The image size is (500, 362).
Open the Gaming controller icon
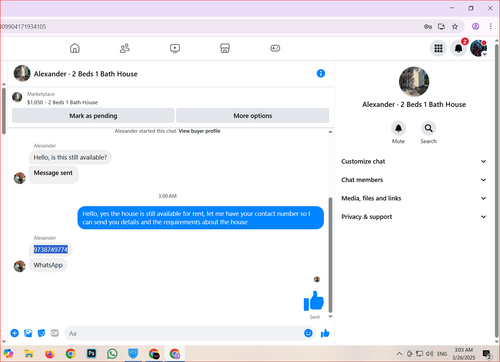coord(275,48)
